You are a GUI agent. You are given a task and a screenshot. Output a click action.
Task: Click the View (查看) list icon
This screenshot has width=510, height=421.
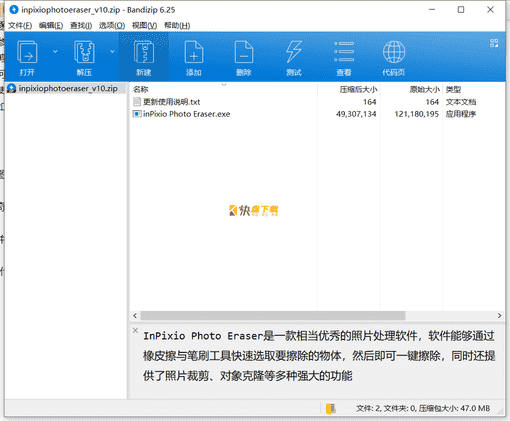coord(344,52)
